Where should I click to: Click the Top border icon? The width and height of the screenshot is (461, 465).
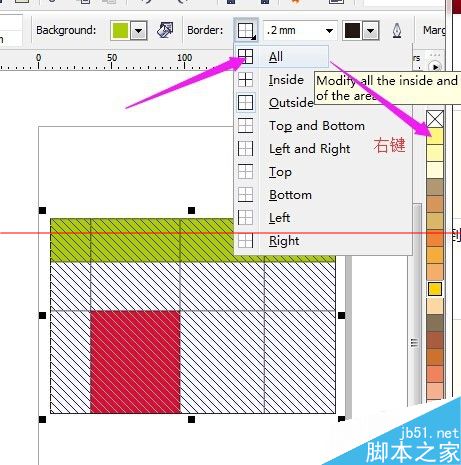pyautogui.click(x=246, y=172)
